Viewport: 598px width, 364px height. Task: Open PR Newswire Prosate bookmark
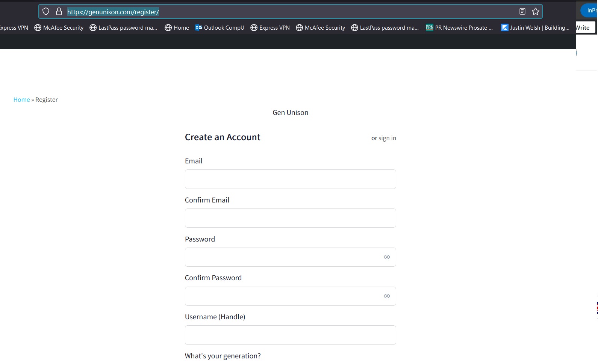pos(459,28)
